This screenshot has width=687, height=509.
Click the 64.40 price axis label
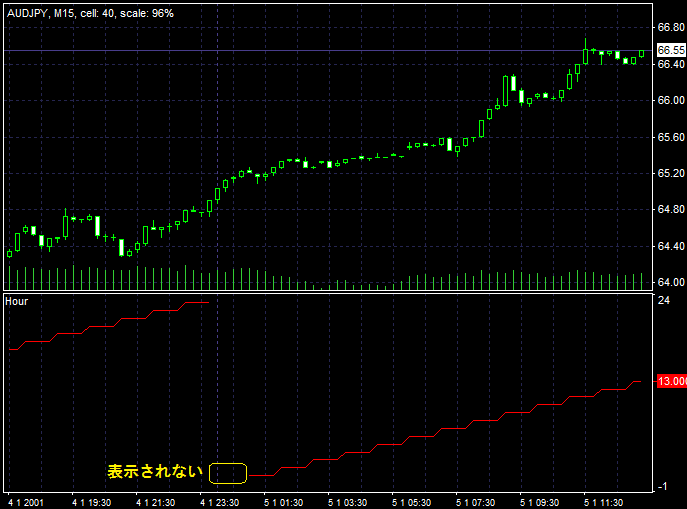[671, 246]
